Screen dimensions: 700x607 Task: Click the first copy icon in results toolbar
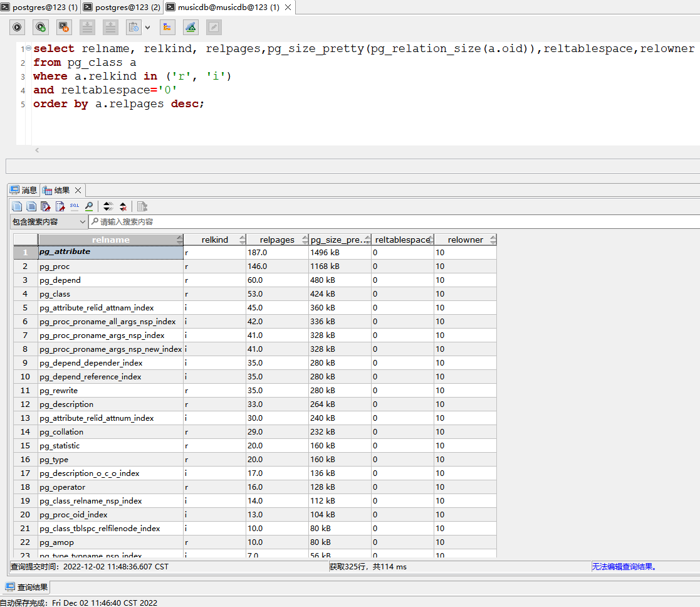coord(17,206)
